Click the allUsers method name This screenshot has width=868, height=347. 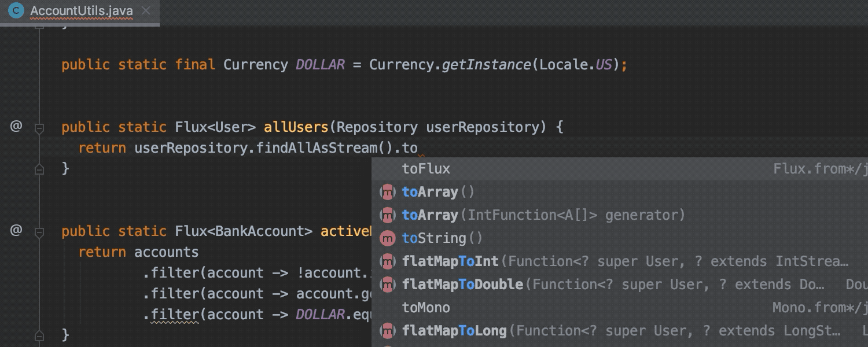(296, 127)
